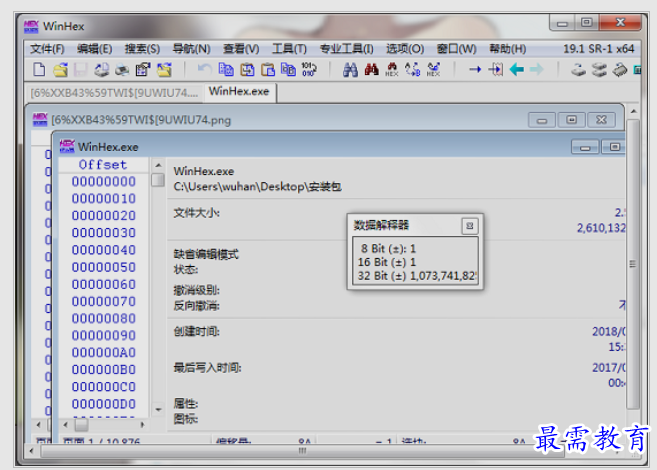Maximize the png document child window

572,120
